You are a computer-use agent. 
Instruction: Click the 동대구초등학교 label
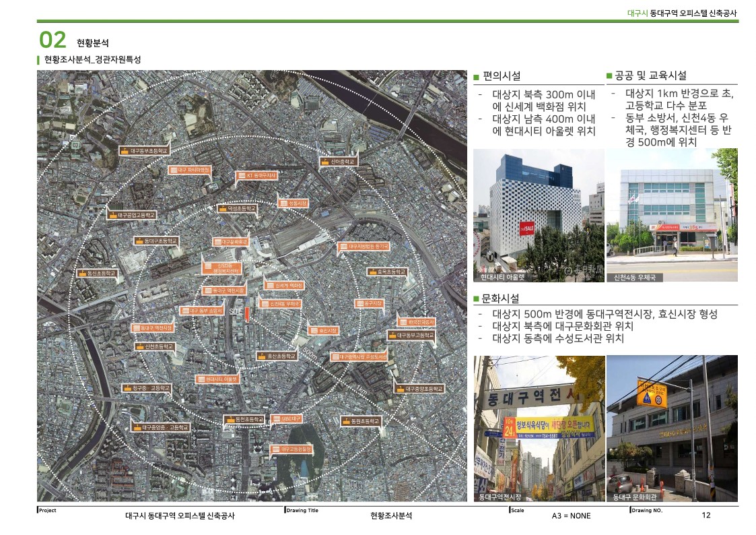point(156,241)
